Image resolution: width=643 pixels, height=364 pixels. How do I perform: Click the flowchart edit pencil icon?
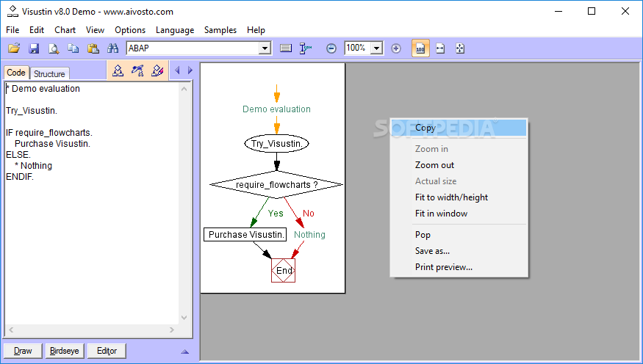pos(157,70)
